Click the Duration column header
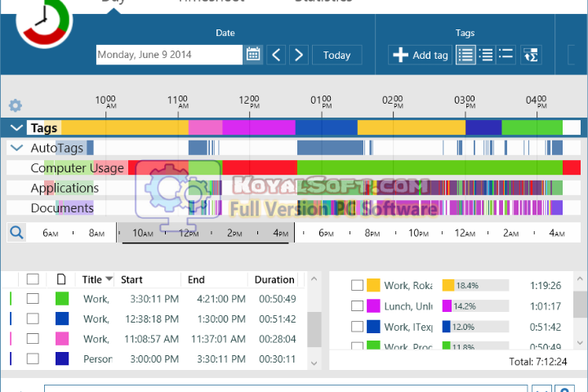 pos(274,279)
